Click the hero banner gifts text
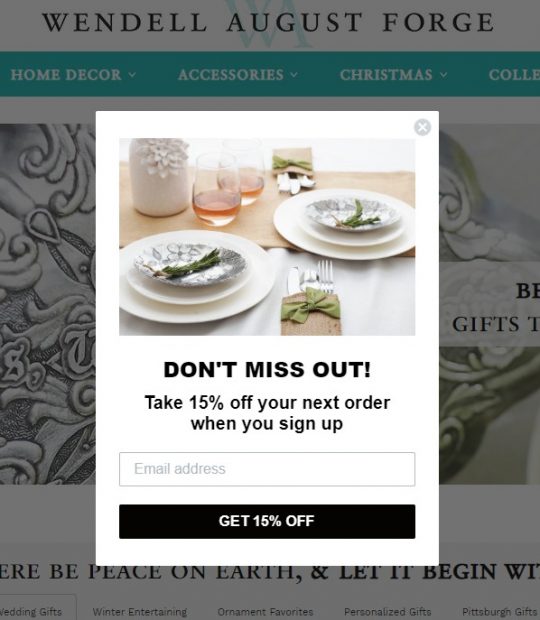This screenshot has width=540, height=620. tap(496, 324)
